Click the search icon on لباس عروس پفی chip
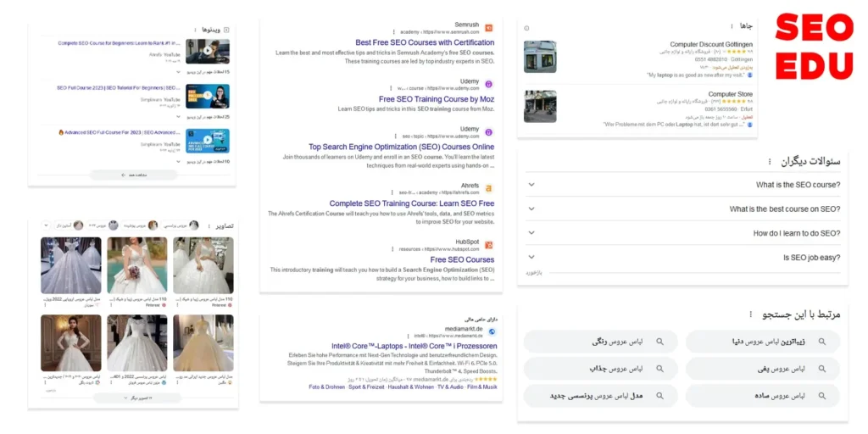The height and width of the screenshot is (434, 868). [822, 369]
